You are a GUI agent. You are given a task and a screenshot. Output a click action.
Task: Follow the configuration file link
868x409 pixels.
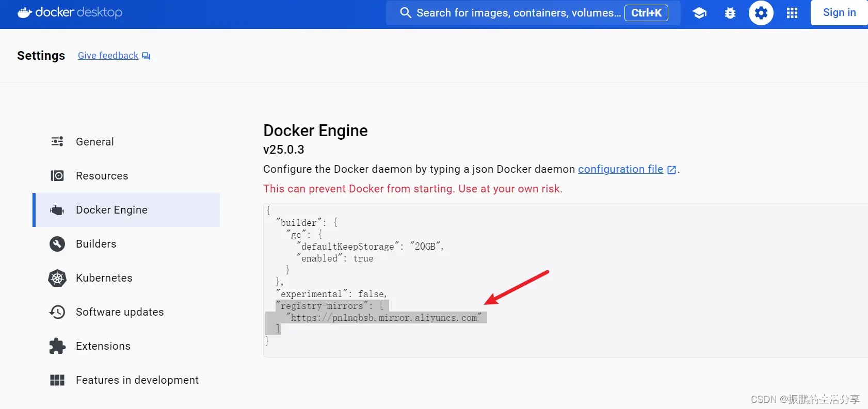(620, 169)
